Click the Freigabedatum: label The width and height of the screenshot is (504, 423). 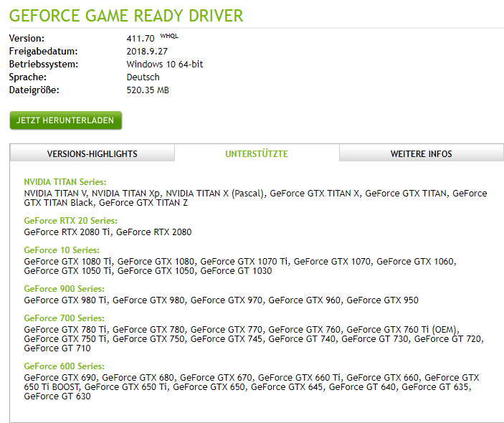tap(44, 52)
